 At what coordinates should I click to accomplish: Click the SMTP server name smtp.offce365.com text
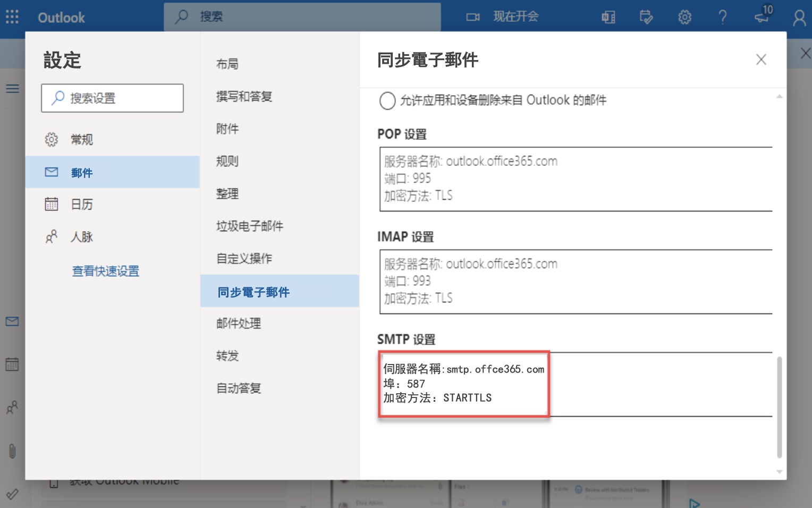click(495, 369)
